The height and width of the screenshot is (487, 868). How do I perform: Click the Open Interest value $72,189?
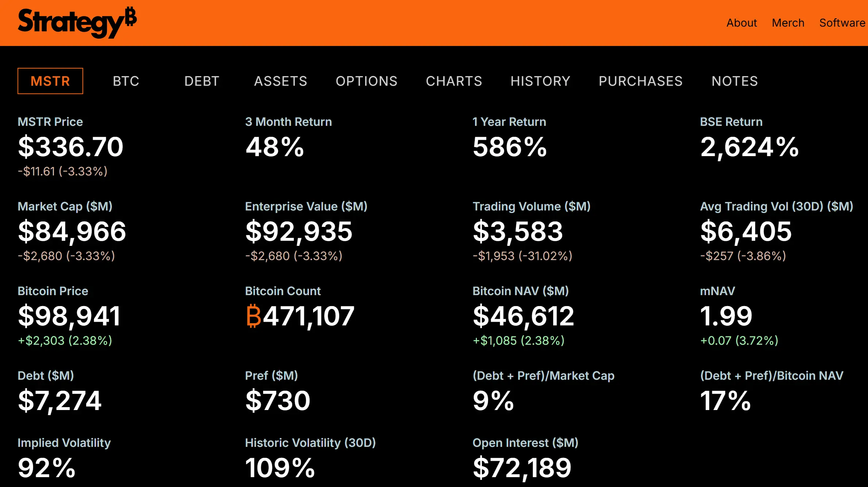522,468
